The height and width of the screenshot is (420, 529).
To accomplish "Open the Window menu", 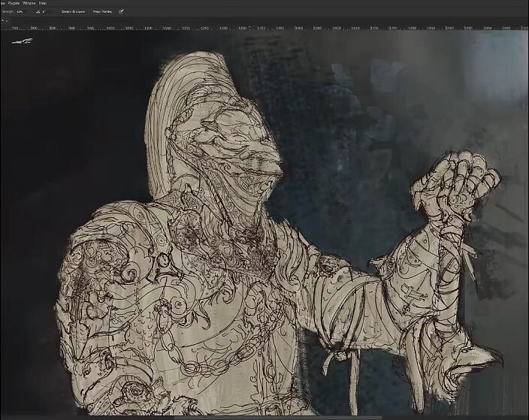I will click(x=29, y=3).
